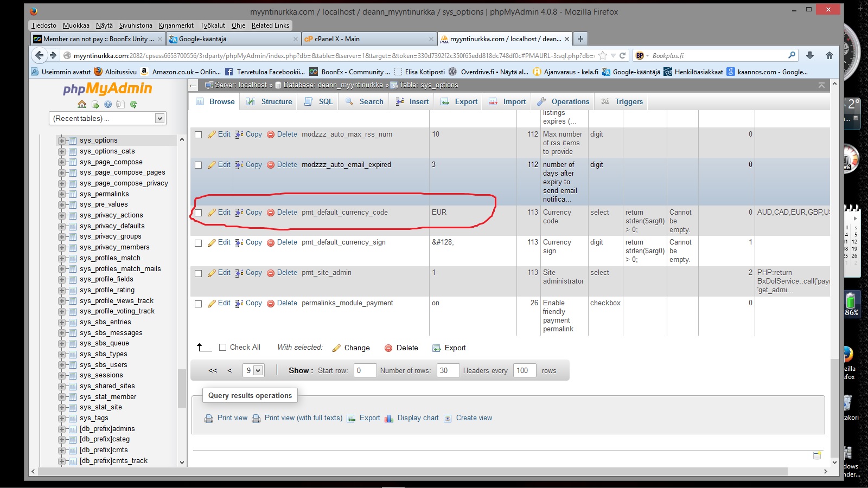Click the phpMyAdmin home icon

point(82,104)
